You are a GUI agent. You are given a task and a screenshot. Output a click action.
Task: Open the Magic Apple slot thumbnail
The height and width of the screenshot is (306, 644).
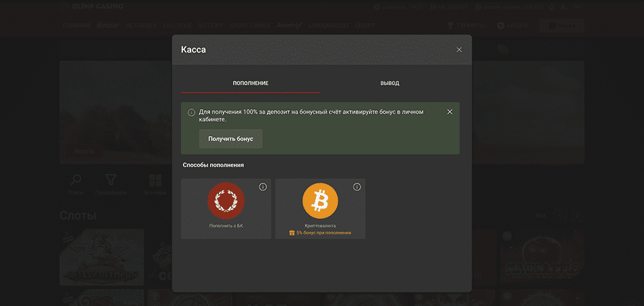[542, 257]
